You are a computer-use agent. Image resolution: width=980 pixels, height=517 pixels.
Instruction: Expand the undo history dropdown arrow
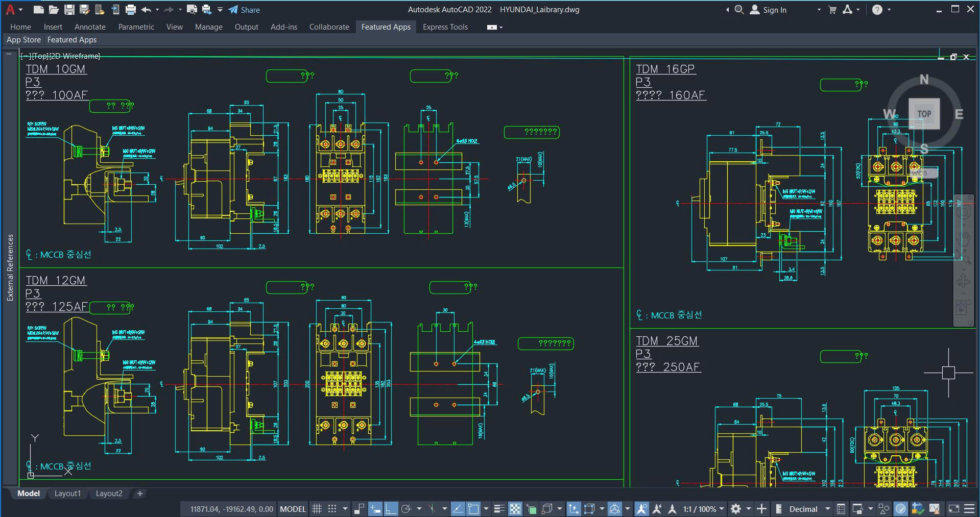coord(157,9)
